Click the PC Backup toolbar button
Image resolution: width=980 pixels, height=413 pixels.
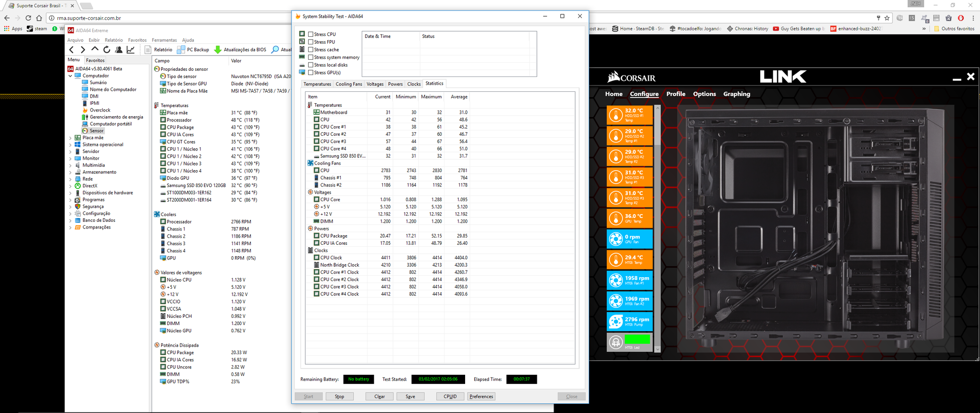point(193,50)
